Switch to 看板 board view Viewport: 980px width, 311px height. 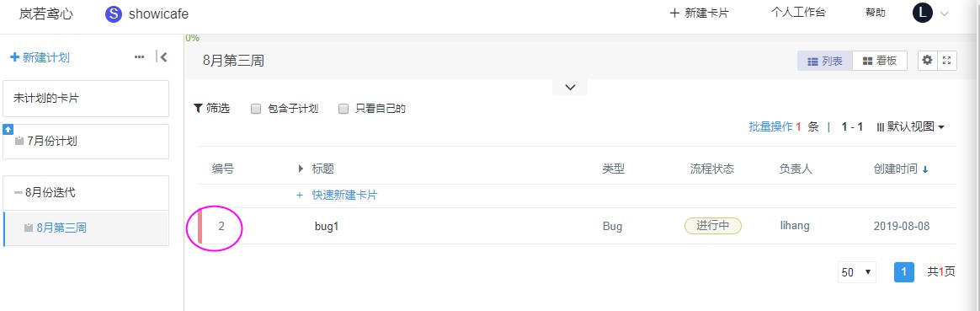coord(880,61)
